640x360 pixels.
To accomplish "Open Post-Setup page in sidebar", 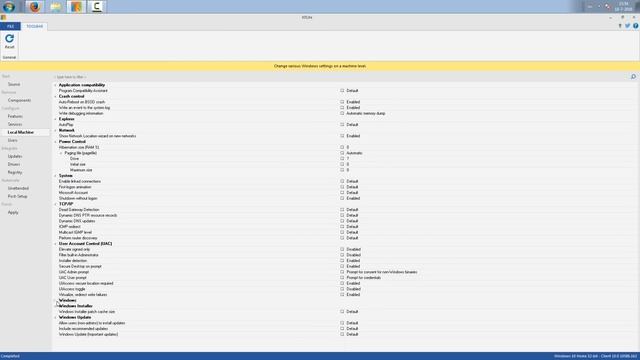I will [18, 196].
